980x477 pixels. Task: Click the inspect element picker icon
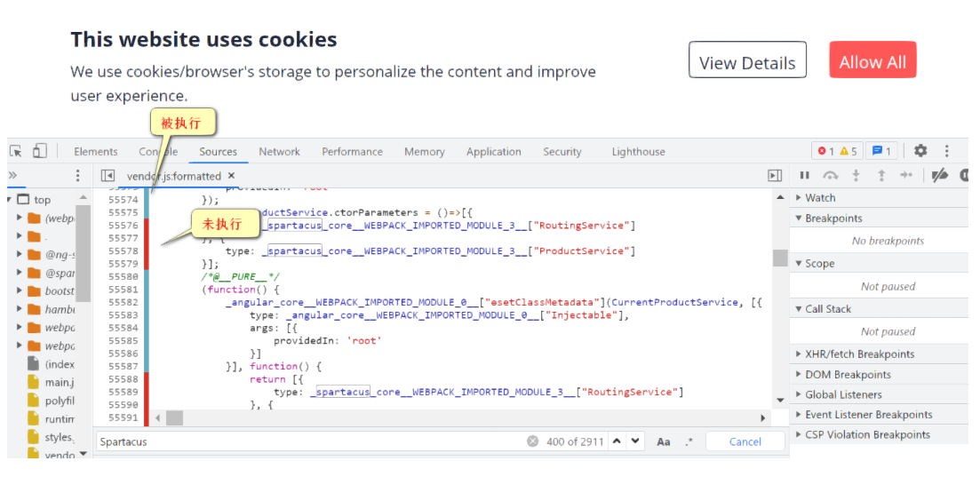click(15, 151)
